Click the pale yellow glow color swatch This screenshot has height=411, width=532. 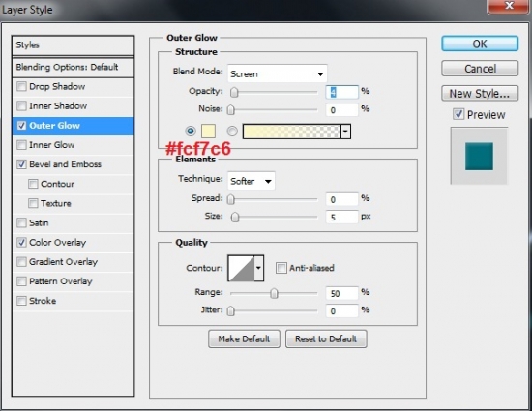click(208, 132)
